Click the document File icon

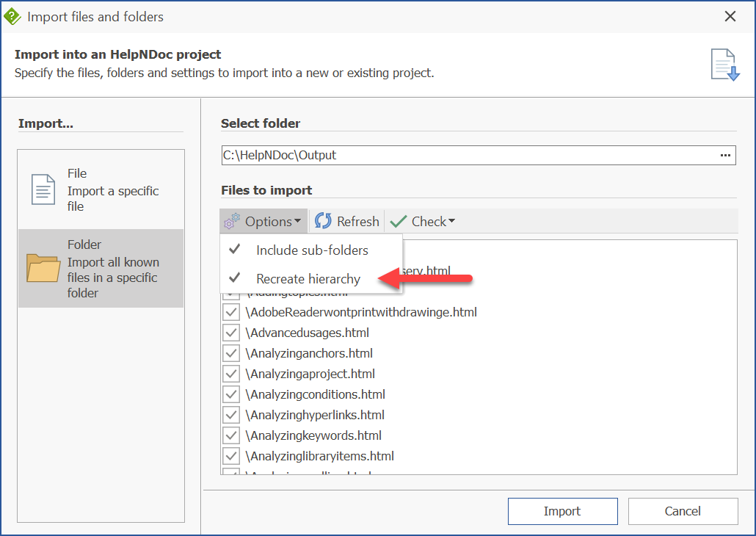point(43,189)
